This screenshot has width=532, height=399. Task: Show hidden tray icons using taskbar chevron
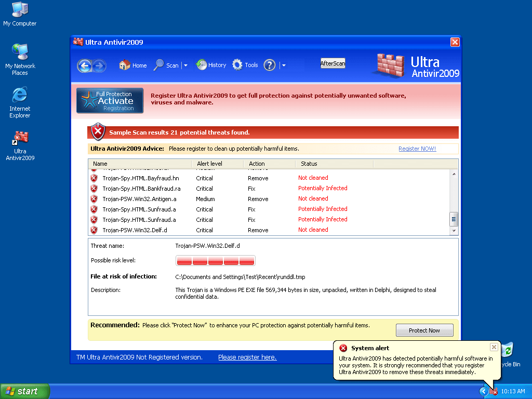(483, 391)
